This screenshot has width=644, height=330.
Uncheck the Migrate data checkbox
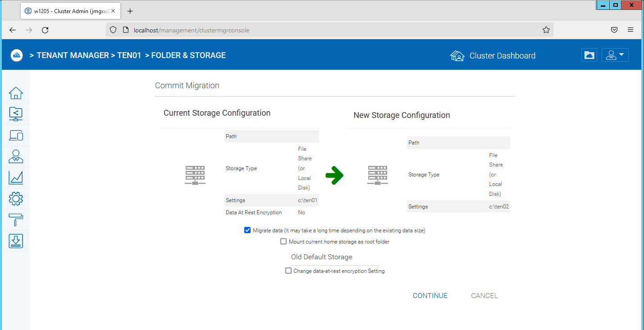(247, 230)
